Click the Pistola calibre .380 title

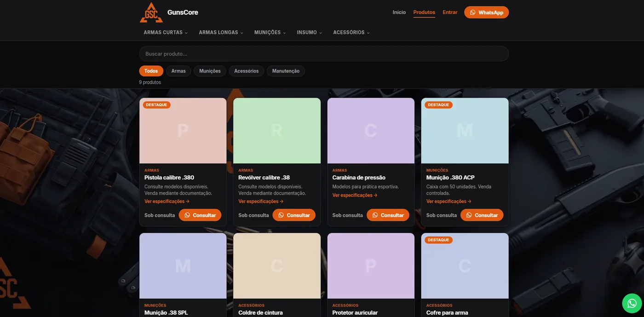pyautogui.click(x=169, y=178)
